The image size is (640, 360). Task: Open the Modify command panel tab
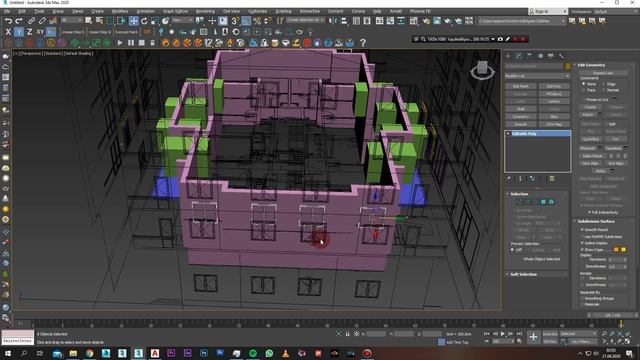518,56
